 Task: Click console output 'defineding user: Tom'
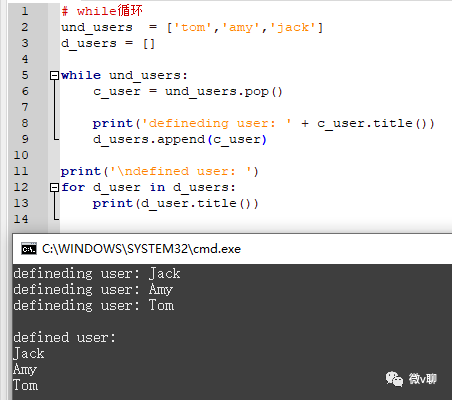click(94, 305)
